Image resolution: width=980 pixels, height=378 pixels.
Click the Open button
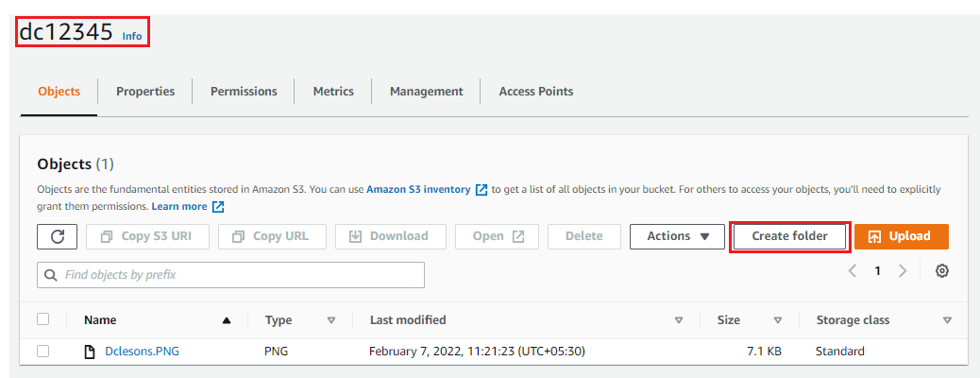[498, 236]
